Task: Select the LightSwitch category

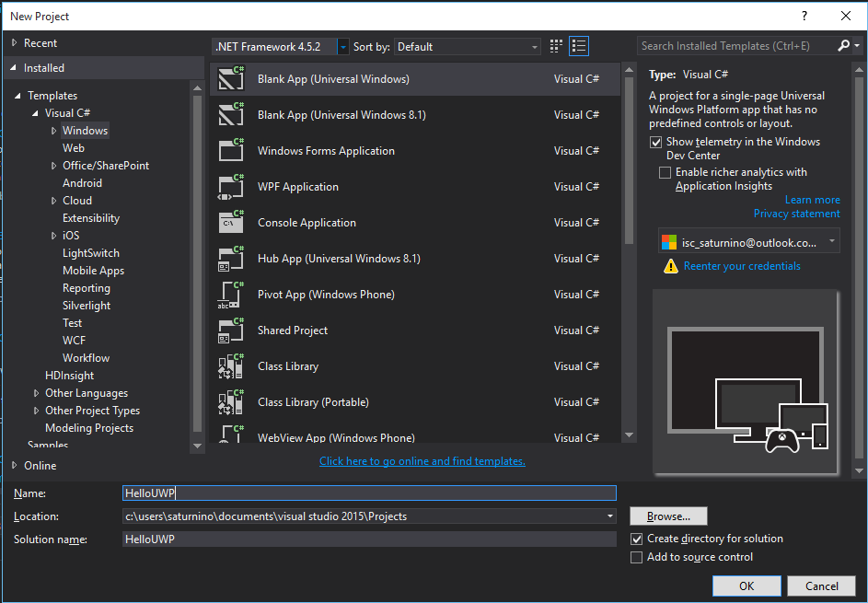Action: pyautogui.click(x=91, y=253)
